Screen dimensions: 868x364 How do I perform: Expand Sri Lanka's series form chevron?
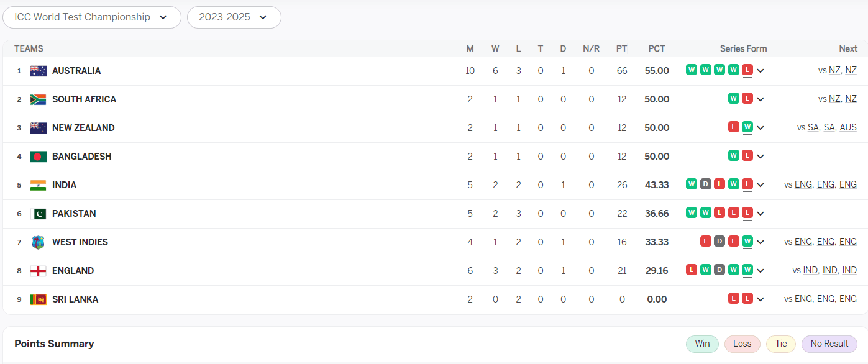[761, 299]
